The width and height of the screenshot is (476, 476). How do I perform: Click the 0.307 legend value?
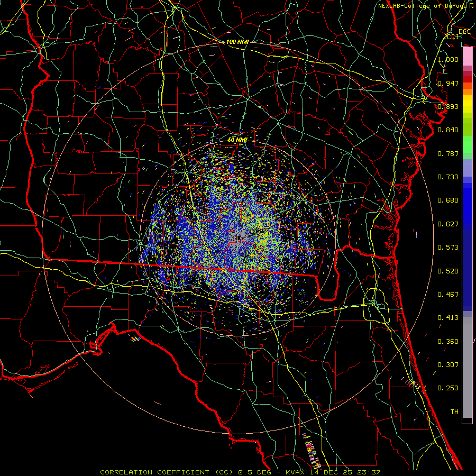448,364
